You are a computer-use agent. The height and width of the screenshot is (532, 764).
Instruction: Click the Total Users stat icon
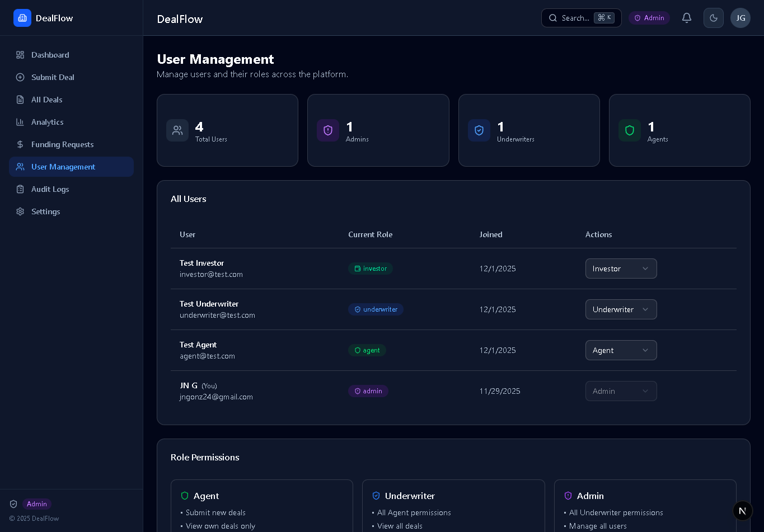tap(177, 130)
